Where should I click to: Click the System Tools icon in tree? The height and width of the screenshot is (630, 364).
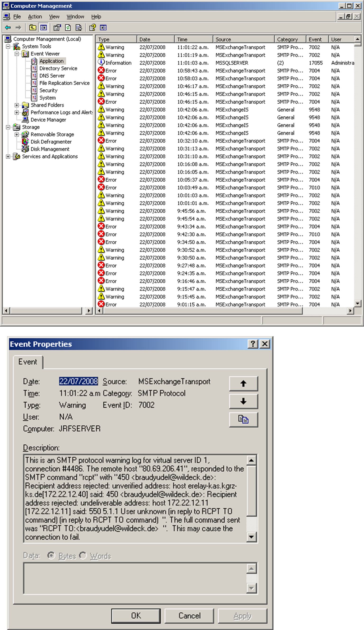tap(17, 46)
